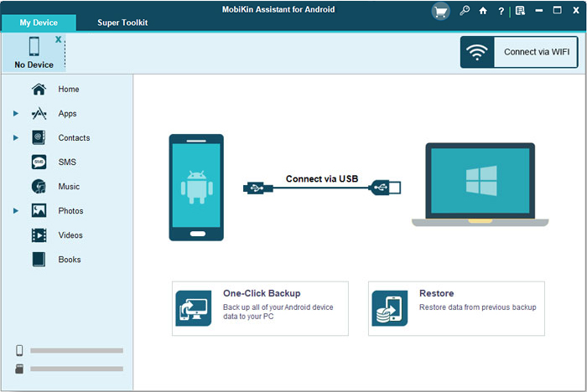Maximize the MobiKin window
Image resolution: width=587 pixels, height=392 pixels.
557,11
